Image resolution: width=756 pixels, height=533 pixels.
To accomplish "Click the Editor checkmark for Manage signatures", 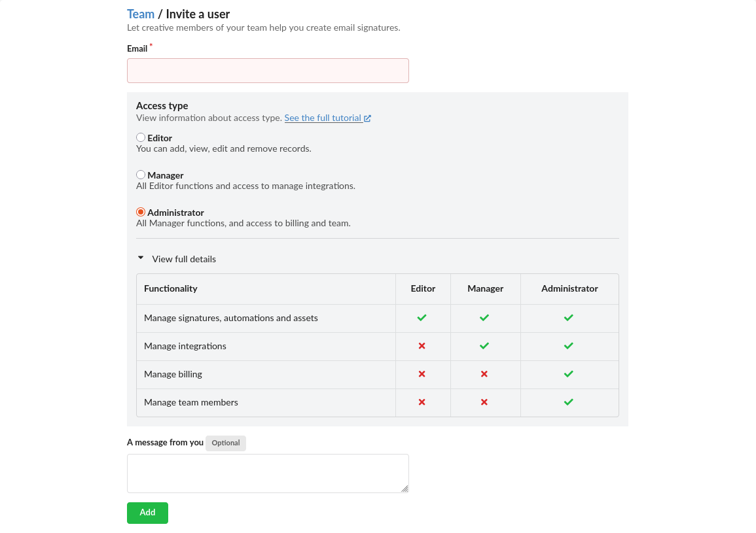I will pos(422,318).
